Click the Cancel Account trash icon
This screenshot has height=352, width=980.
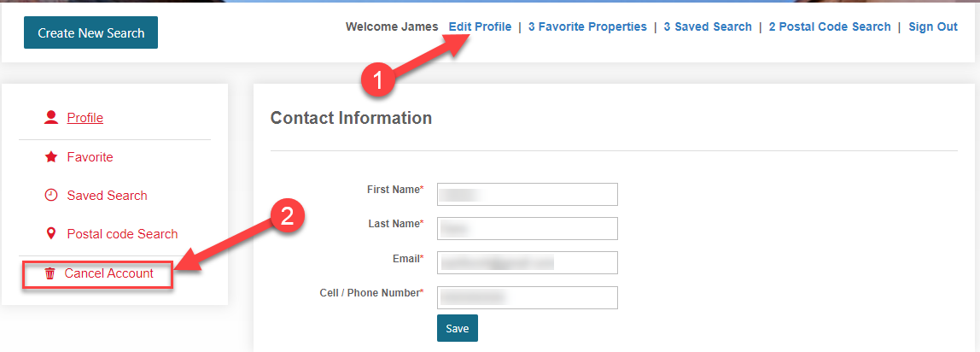[x=50, y=273]
